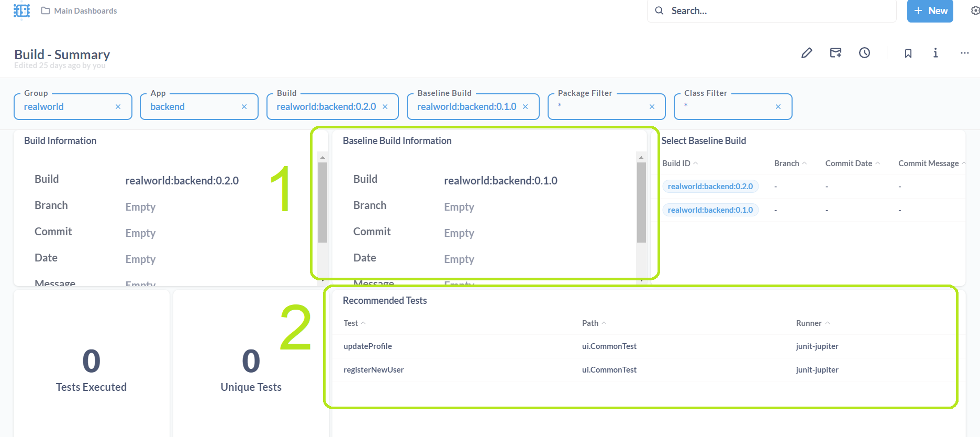This screenshot has width=980, height=437.
Task: Clear the Package Filter value
Action: click(652, 106)
